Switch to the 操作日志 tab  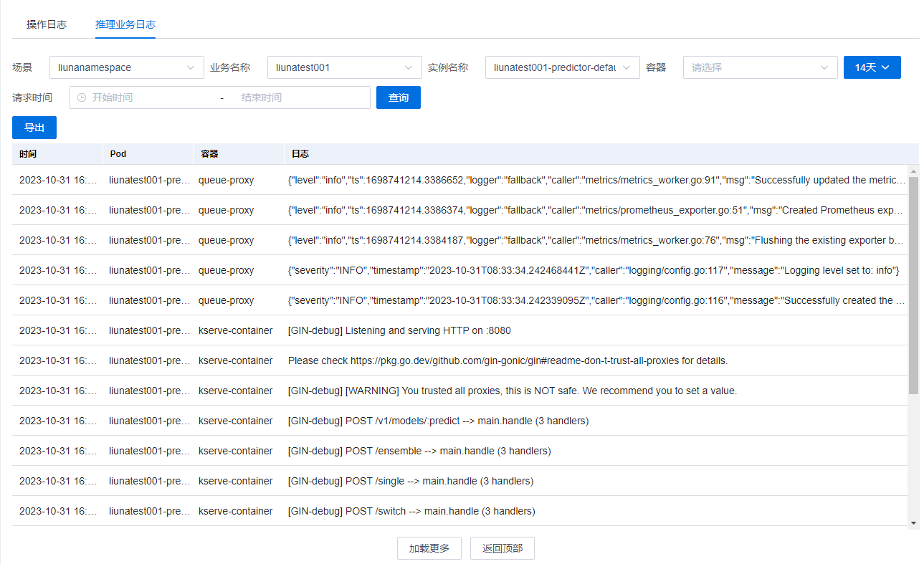(47, 24)
